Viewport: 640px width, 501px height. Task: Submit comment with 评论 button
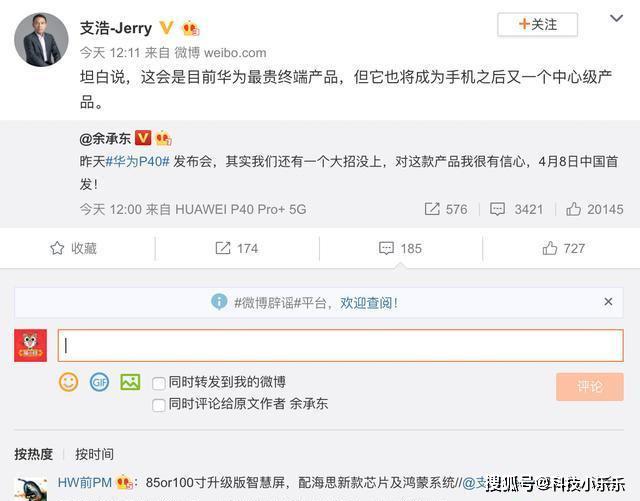coord(590,386)
